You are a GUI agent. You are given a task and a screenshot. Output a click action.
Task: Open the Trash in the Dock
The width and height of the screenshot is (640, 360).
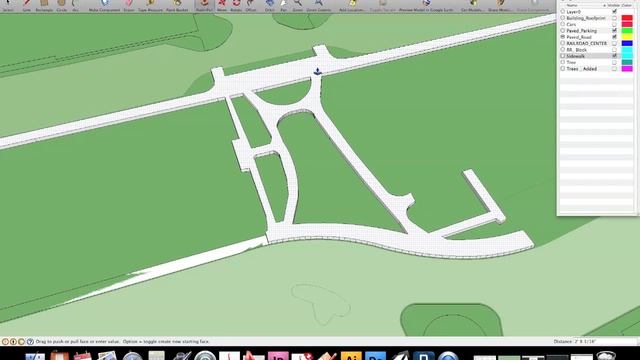[x=606, y=356]
